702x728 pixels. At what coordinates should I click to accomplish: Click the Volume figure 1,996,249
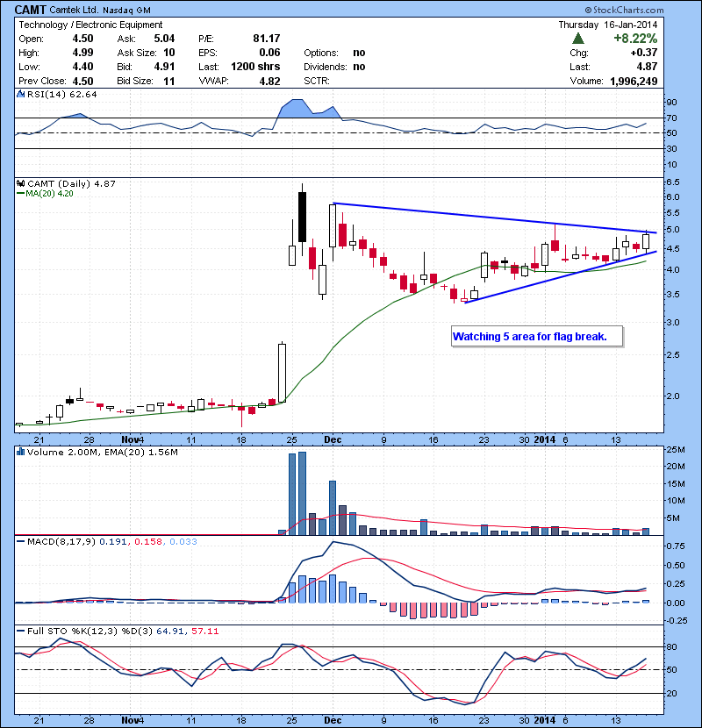(634, 82)
